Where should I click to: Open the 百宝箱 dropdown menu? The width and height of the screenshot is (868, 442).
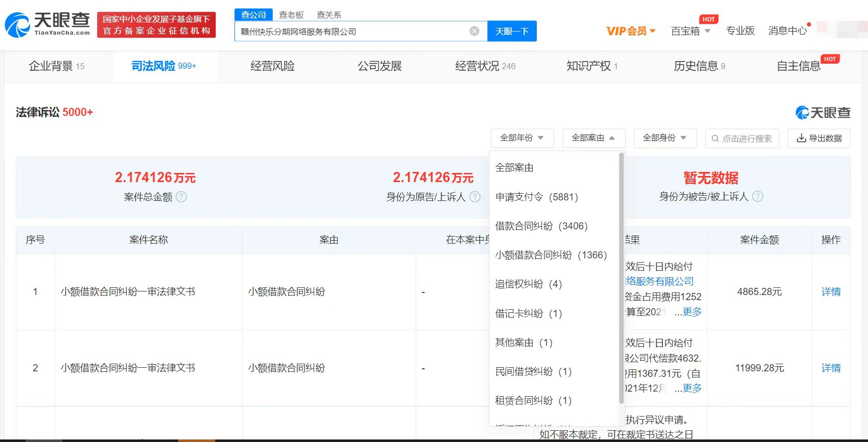tap(690, 31)
